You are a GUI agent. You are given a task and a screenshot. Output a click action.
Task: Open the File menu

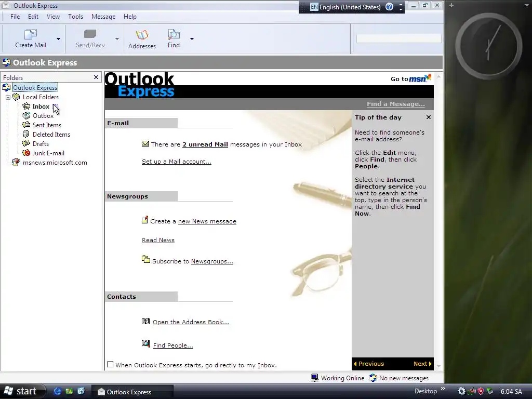[15, 17]
